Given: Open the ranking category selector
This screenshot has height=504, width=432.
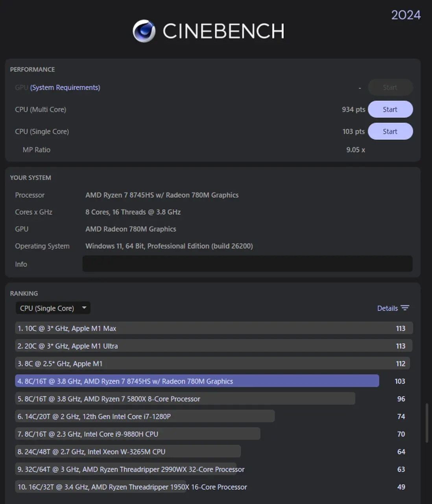Looking at the screenshot, I should (x=53, y=308).
